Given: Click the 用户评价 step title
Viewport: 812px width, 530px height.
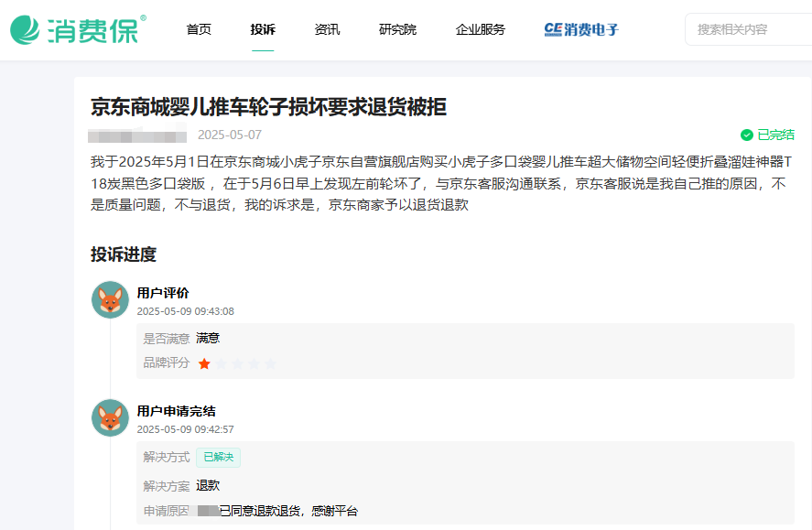Looking at the screenshot, I should [x=163, y=293].
